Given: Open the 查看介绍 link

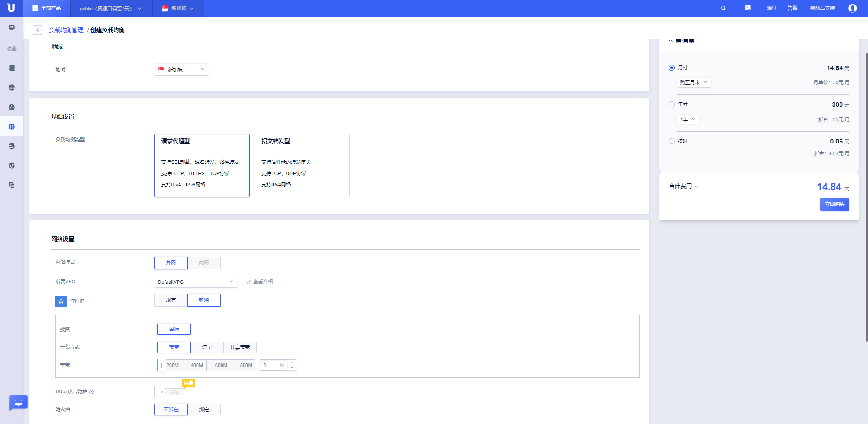Looking at the screenshot, I should [260, 282].
